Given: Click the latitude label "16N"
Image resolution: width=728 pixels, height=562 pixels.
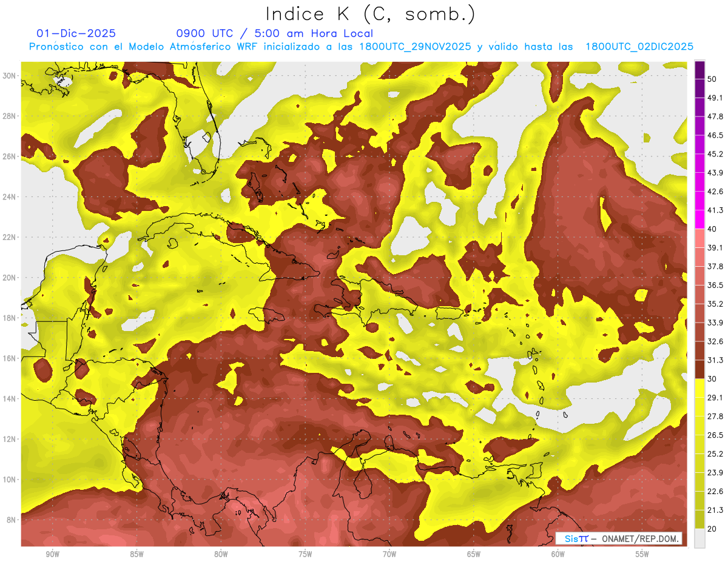Looking at the screenshot, I should (10, 358).
